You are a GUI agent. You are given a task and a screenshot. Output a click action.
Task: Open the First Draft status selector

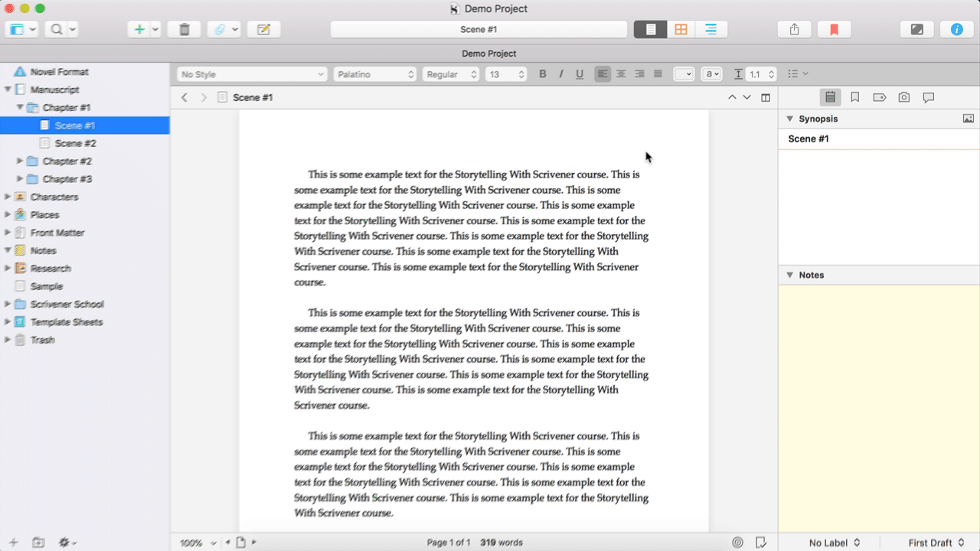936,543
